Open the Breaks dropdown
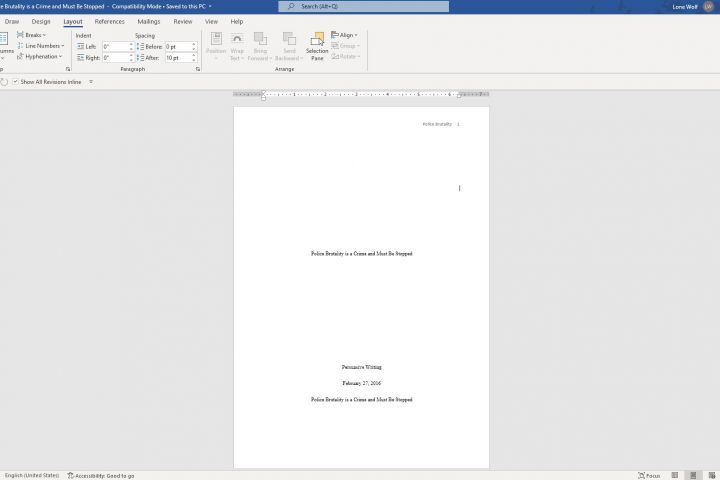The image size is (720, 480). coord(31,35)
